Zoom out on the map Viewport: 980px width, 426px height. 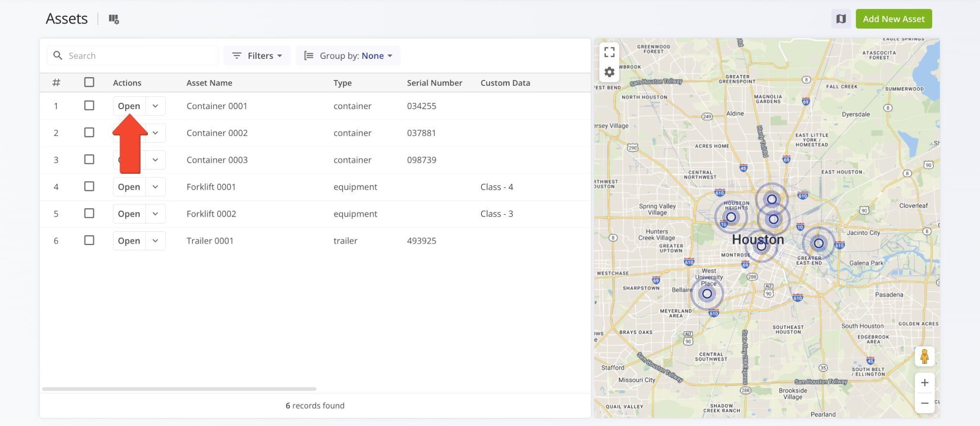[924, 403]
